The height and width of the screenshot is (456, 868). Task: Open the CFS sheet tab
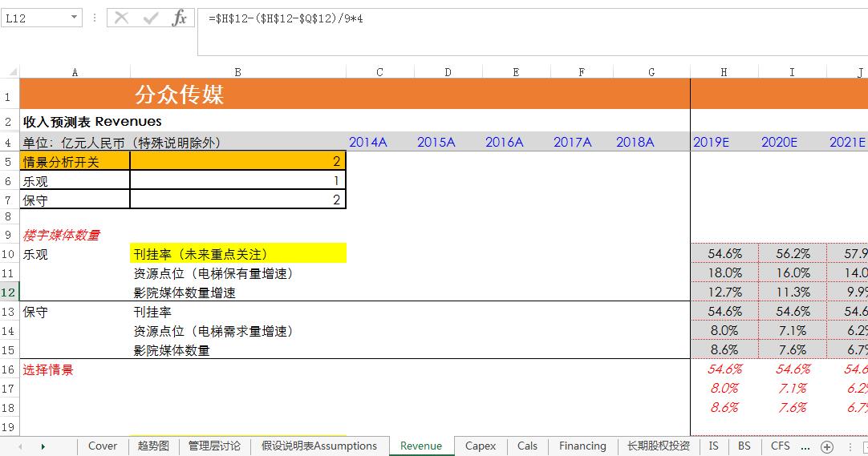(x=780, y=446)
